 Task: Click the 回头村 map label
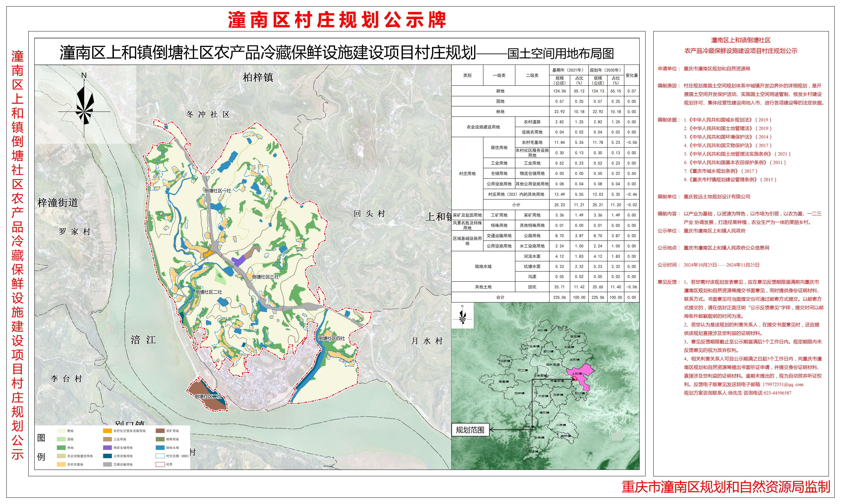click(370, 214)
